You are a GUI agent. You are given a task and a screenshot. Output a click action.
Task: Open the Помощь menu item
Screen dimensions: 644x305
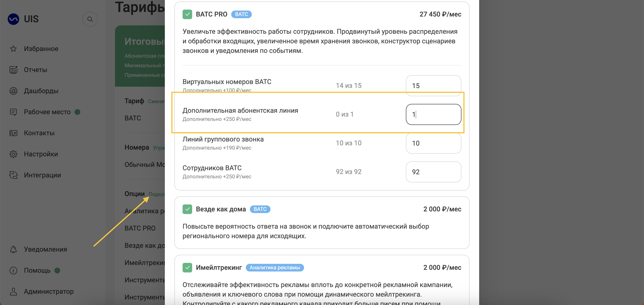37,271
